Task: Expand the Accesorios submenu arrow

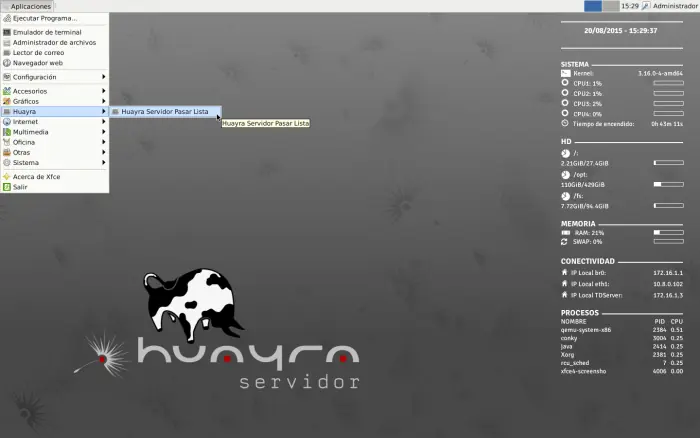Action: coord(104,91)
